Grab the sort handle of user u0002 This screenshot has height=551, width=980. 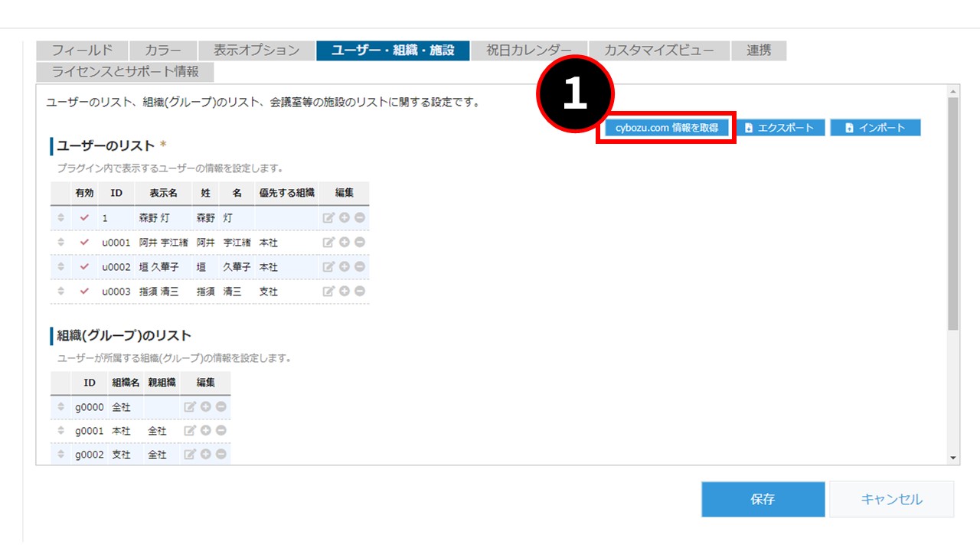61,267
